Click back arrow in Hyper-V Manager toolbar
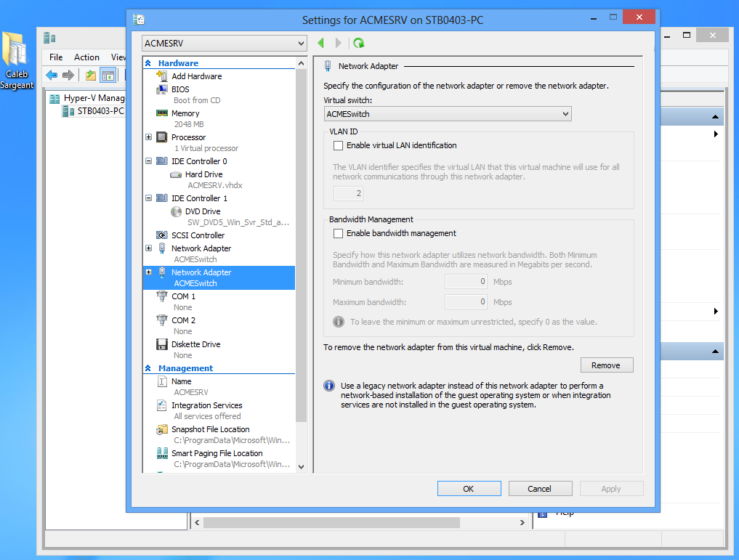Screen dimensions: 739x560 (52, 75)
